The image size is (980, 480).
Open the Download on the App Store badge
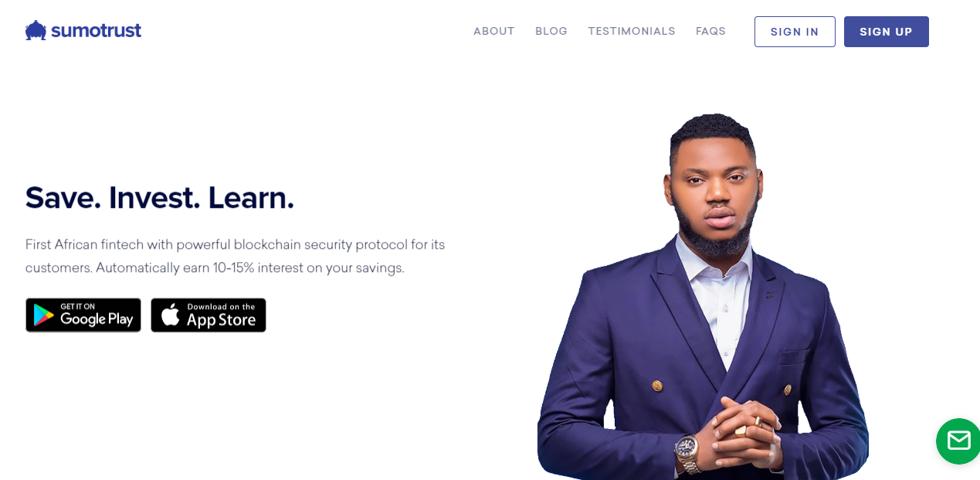pos(209,315)
